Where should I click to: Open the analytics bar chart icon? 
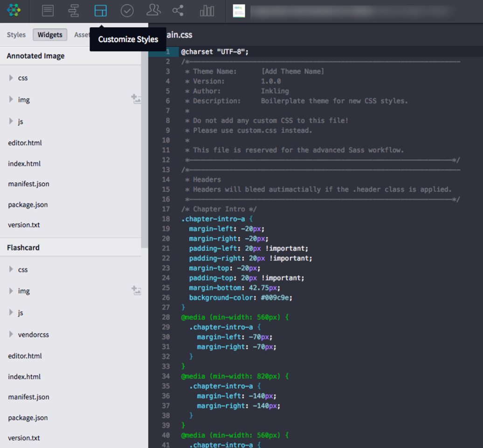(207, 10)
